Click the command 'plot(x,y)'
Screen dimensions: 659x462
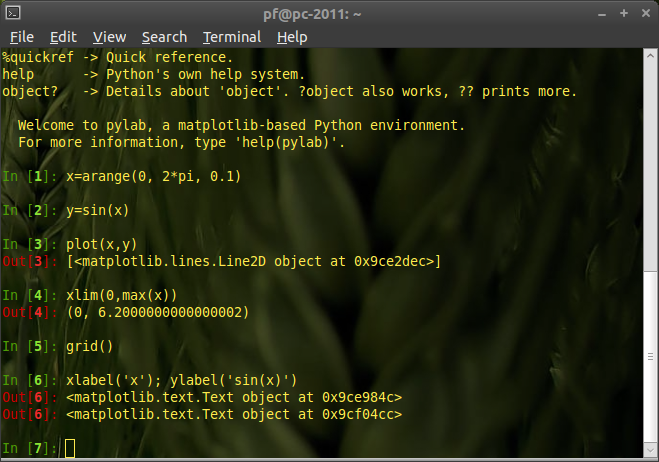pyautogui.click(x=102, y=244)
